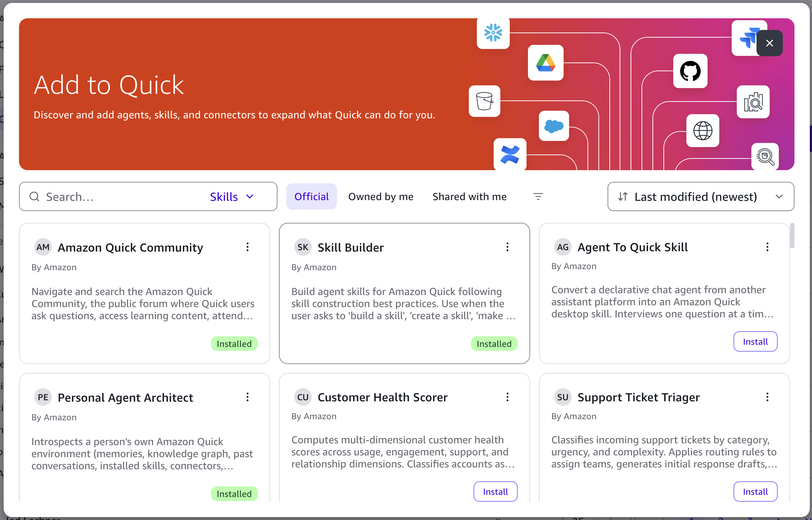Switch to Shared with me tab

(x=470, y=197)
